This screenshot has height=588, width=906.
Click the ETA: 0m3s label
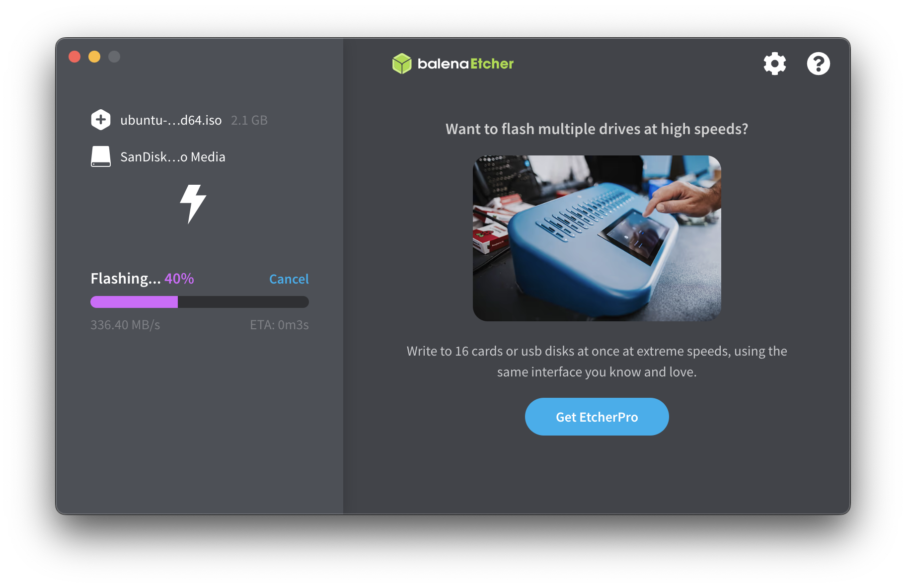(x=279, y=325)
